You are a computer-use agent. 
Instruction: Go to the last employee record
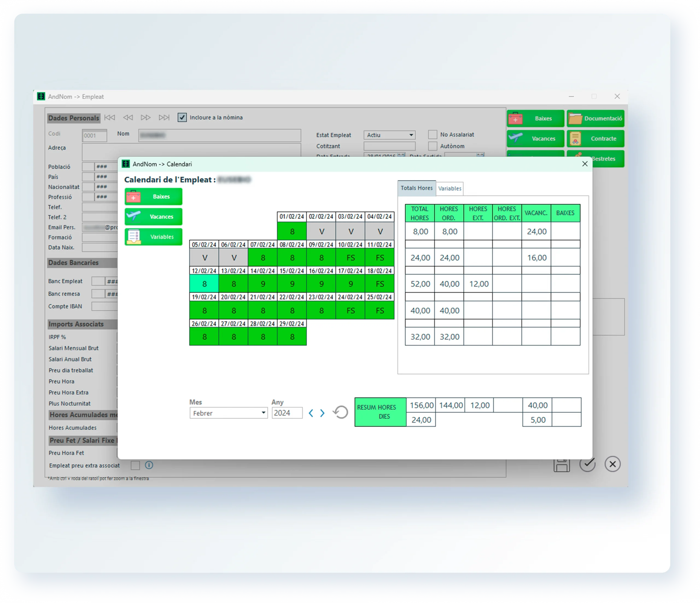pyautogui.click(x=164, y=118)
